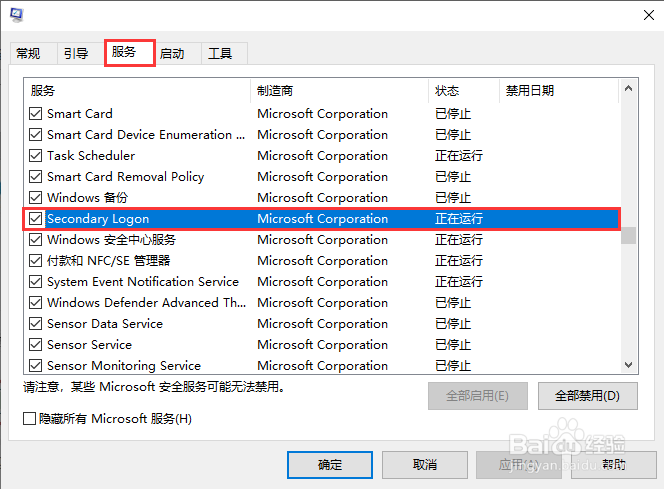
Task: Toggle Smart Card Removal Policy checkbox
Action: pos(36,177)
